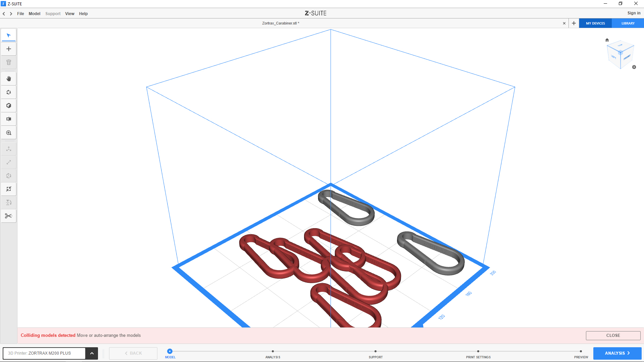Expand the 3D printer selection dropdown
This screenshot has width=644, height=362.
[92, 353]
